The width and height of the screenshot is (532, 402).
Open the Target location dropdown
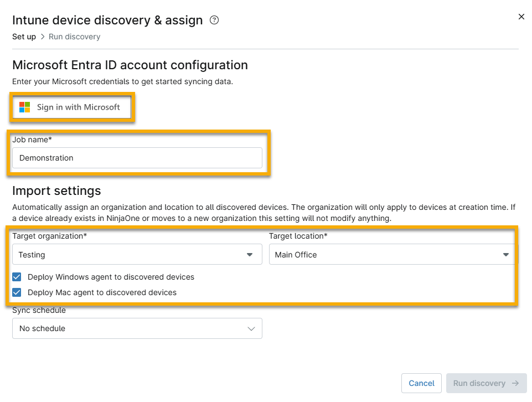tap(394, 254)
